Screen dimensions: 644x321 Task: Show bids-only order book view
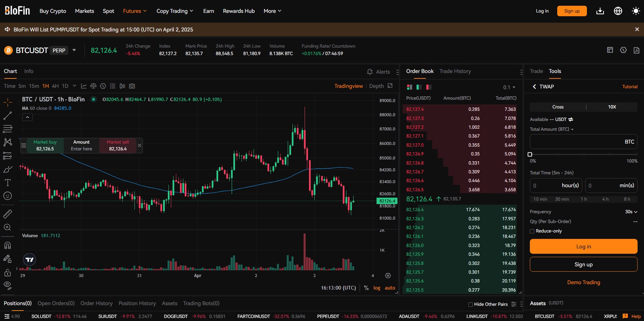(x=419, y=87)
